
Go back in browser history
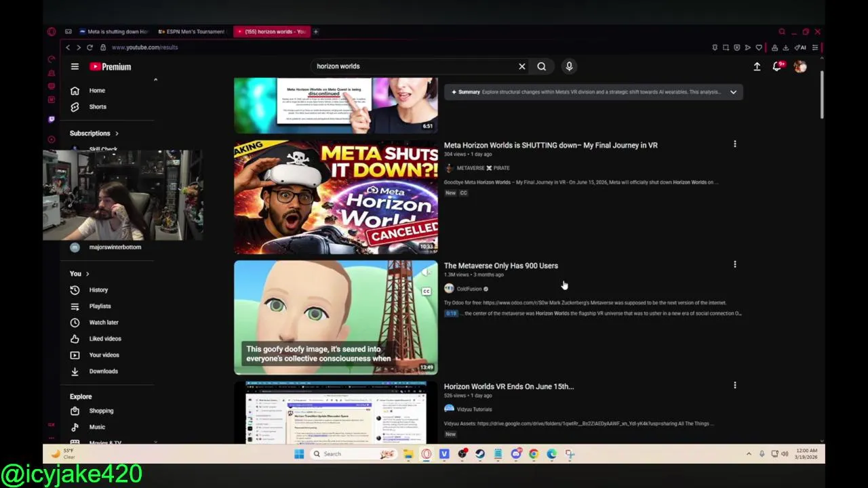tap(68, 47)
